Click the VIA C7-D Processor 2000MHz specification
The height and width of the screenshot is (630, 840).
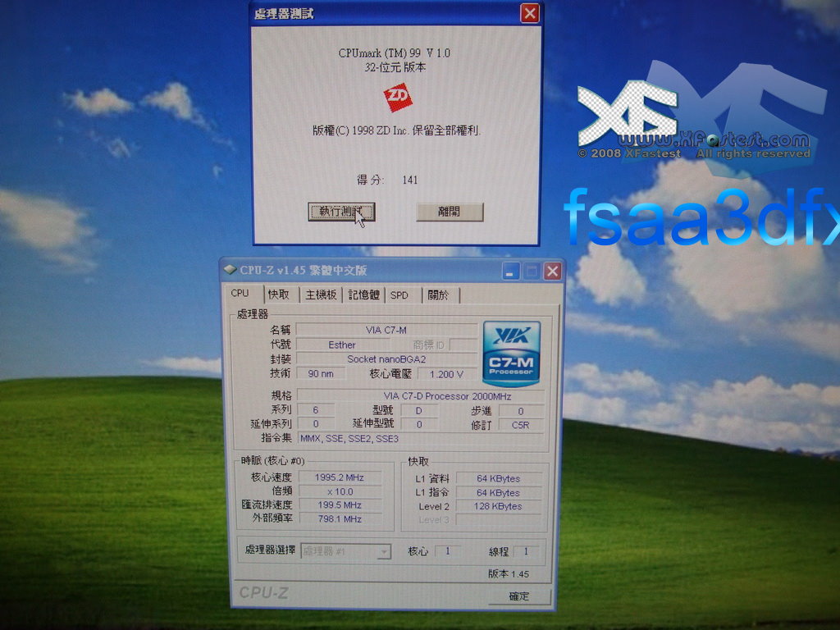pos(421,396)
